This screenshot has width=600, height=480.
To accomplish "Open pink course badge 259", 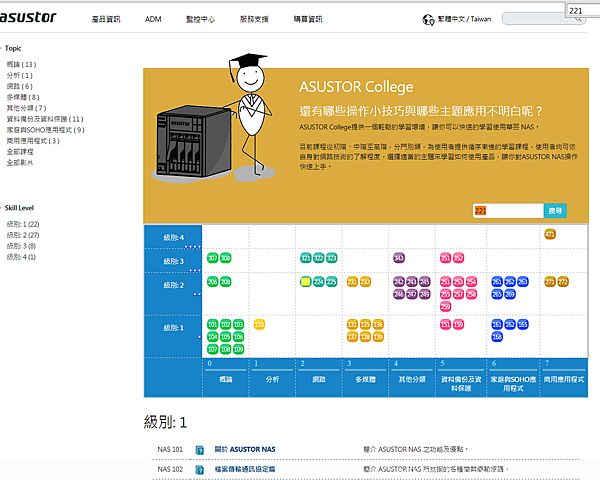I will click(445, 307).
